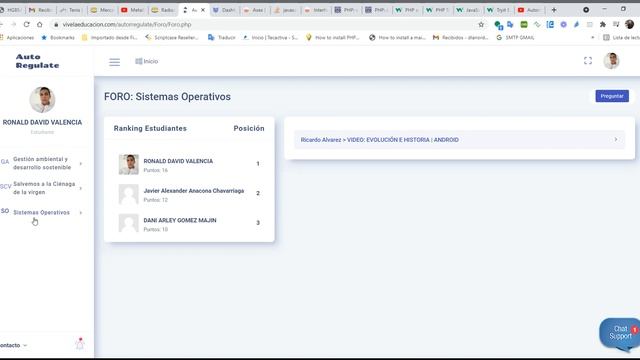This screenshot has height=360, width=640.
Task: Select 'DANI ARLEY GOMEZ MAJIN' name
Action: tap(180, 220)
